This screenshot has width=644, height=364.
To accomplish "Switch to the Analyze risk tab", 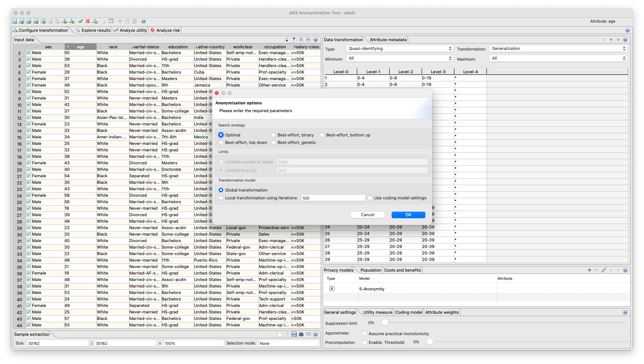I will coord(165,30).
